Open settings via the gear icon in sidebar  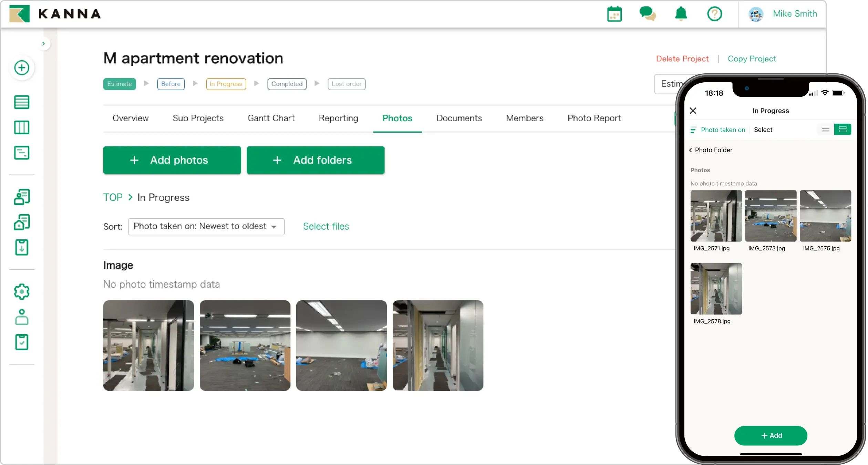point(22,291)
